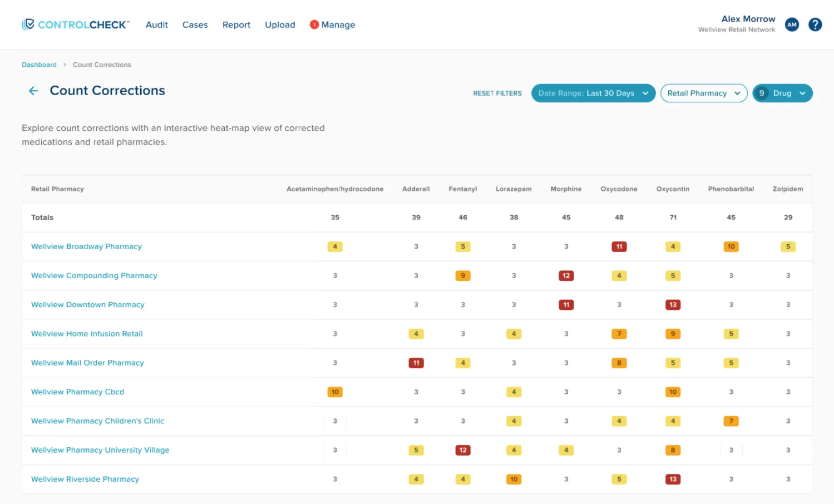Open the Audit menu
Viewport: 834px width, 504px height.
(157, 25)
